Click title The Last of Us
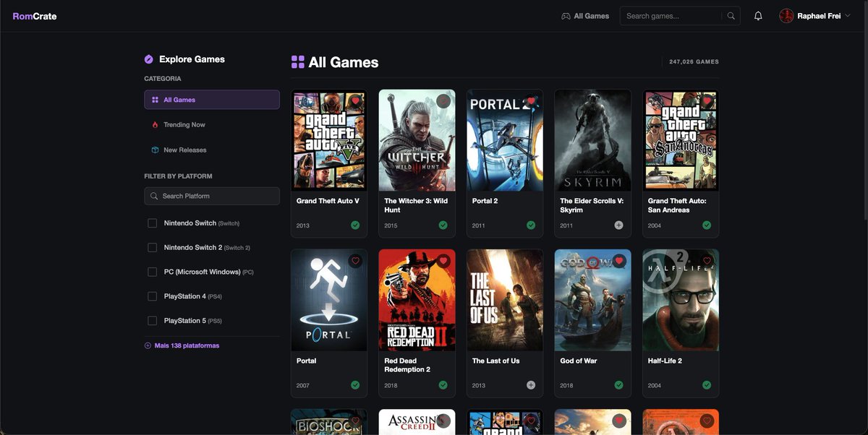 pos(495,361)
